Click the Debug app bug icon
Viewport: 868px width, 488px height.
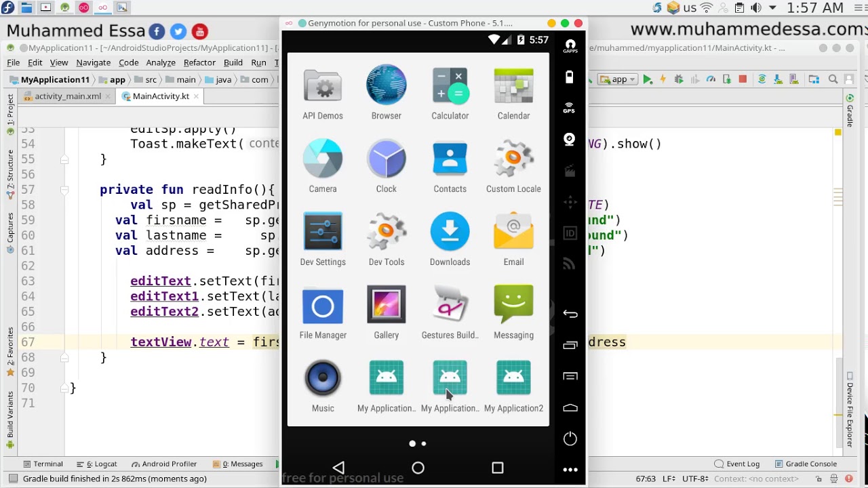(x=679, y=79)
